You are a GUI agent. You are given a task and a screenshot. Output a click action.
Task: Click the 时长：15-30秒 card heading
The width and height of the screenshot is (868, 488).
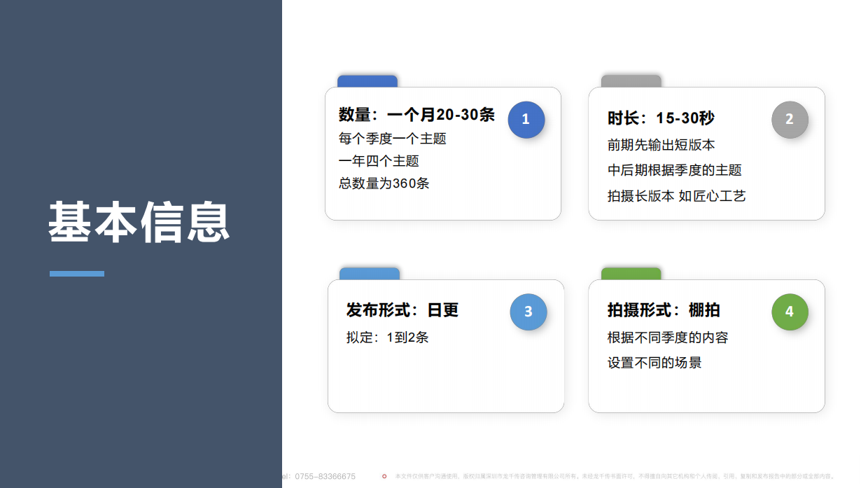pyautogui.click(x=661, y=119)
